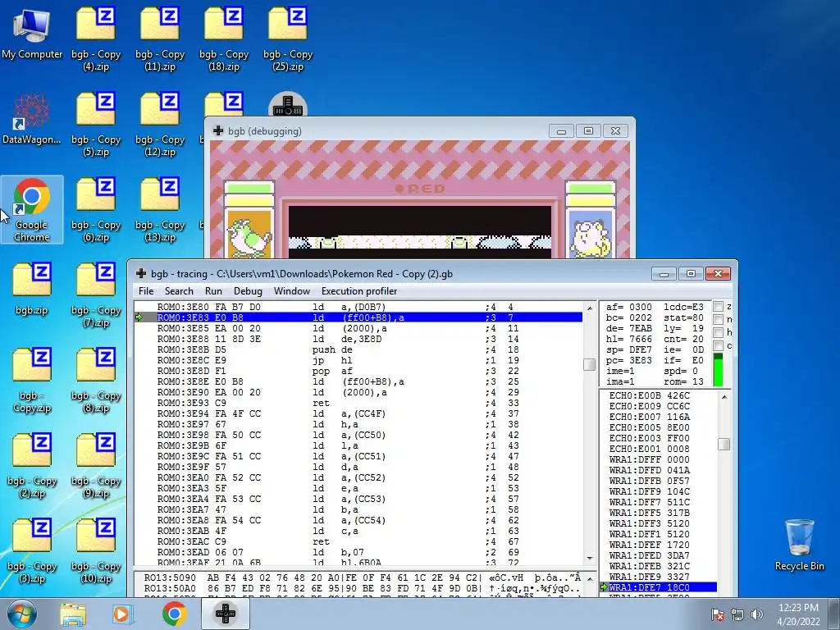840x630 pixels.
Task: Open DataWagon shortcut icon
Action: pos(32,119)
